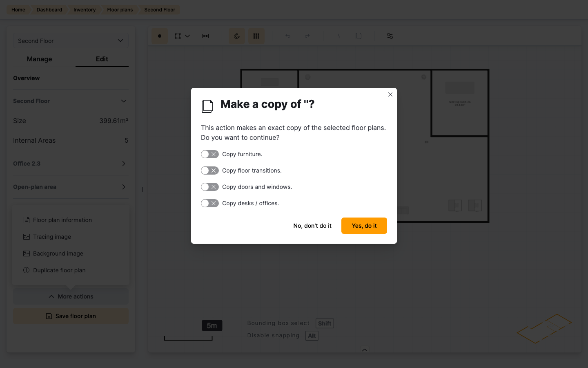Toggle Copy doors and windows on

pyautogui.click(x=210, y=187)
